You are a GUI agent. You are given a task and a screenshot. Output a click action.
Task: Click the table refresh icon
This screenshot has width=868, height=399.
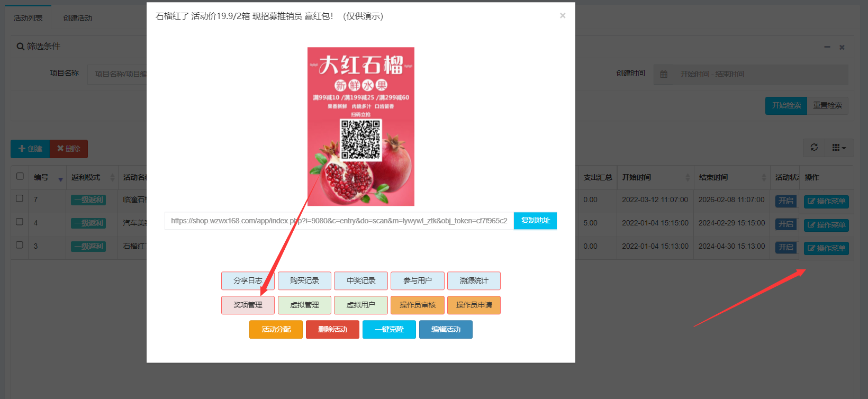814,148
